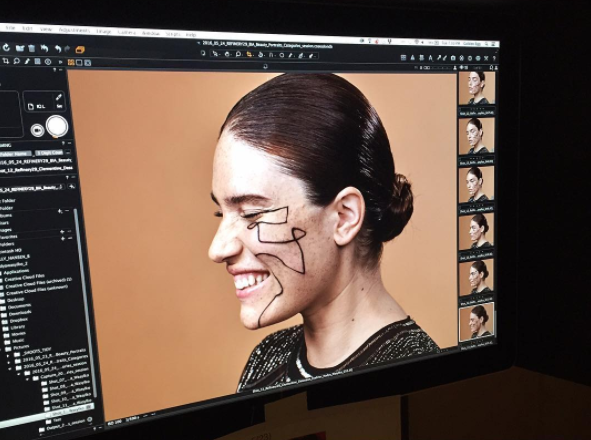
Task: Click the camera icon in right toolbar
Action: tap(453, 58)
